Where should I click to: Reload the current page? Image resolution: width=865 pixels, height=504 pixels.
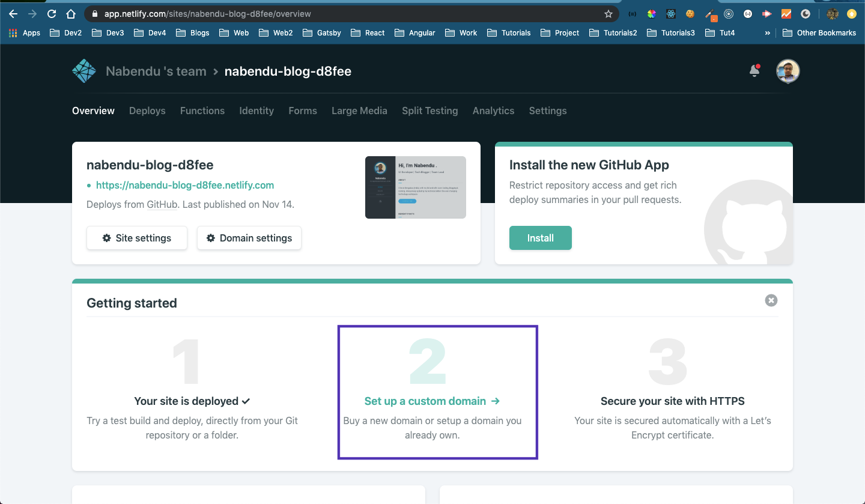tap(52, 14)
